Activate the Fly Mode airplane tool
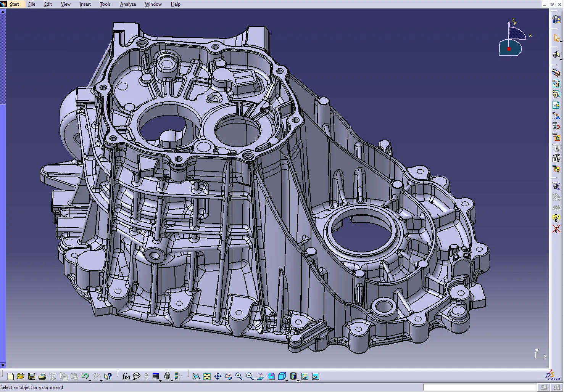Screen dimensions: 564x392 pos(197,376)
